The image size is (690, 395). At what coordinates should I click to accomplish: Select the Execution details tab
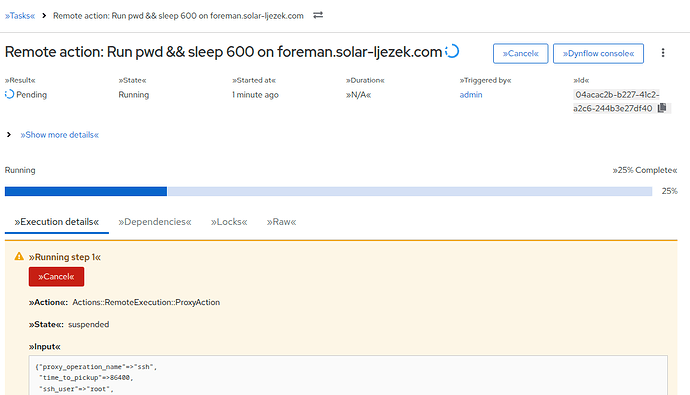(x=57, y=222)
